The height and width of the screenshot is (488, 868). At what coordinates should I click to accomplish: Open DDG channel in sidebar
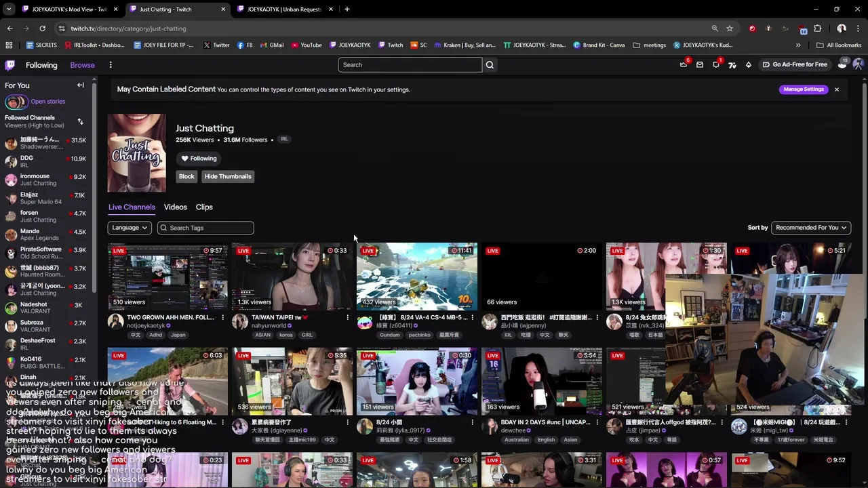coord(45,161)
